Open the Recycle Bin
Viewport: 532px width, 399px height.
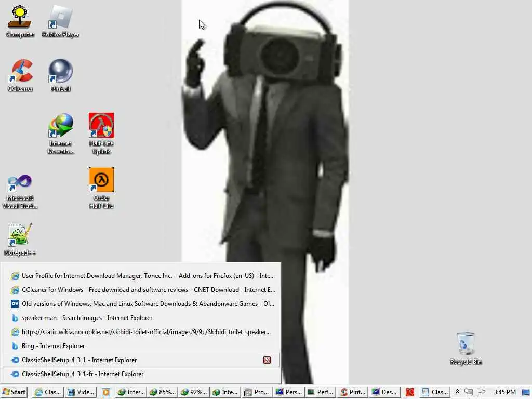pyautogui.click(x=466, y=349)
